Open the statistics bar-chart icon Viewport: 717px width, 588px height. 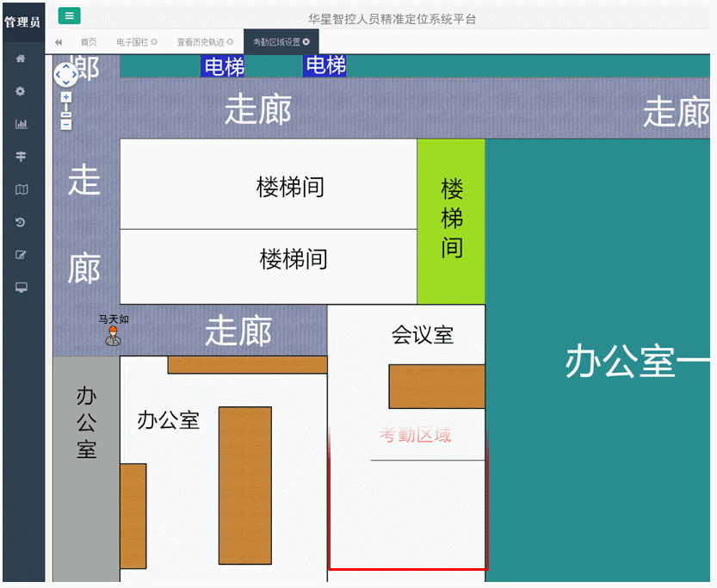[x=20, y=124]
